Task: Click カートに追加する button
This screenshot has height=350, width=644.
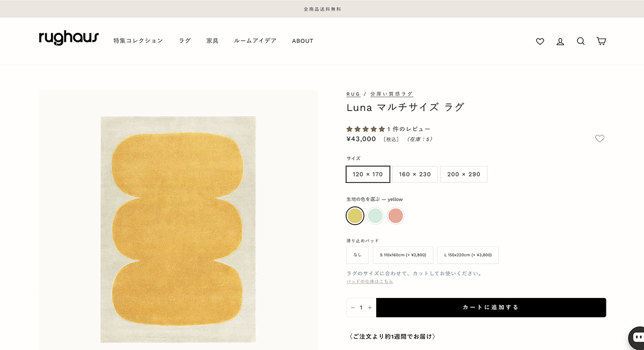Action: click(x=491, y=308)
